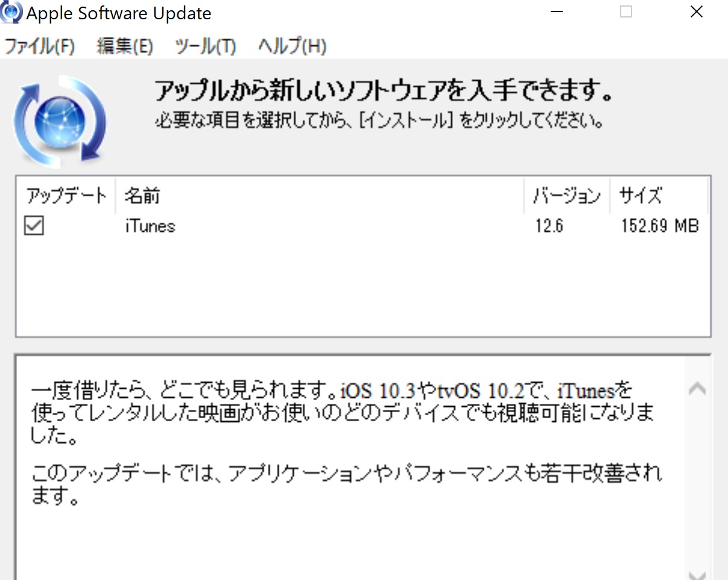Click the description scrollbar up arrow

point(697,389)
